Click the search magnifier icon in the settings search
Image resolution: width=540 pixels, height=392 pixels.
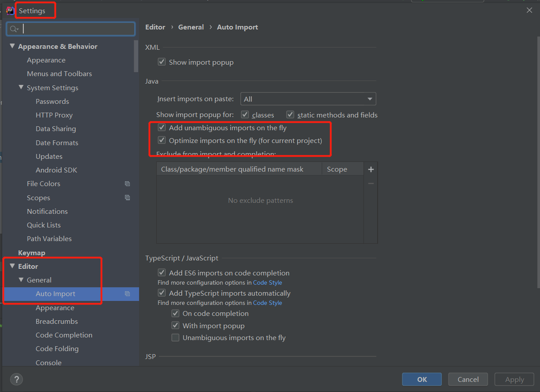click(14, 29)
